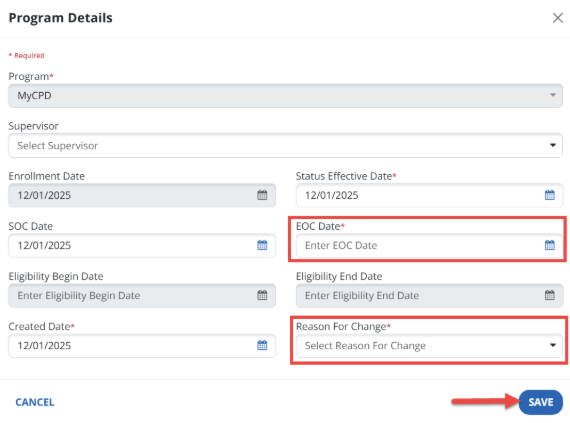Screen dimensions: 570x423
Task: Click the Supervisor field label
Action: pyautogui.click(x=33, y=126)
